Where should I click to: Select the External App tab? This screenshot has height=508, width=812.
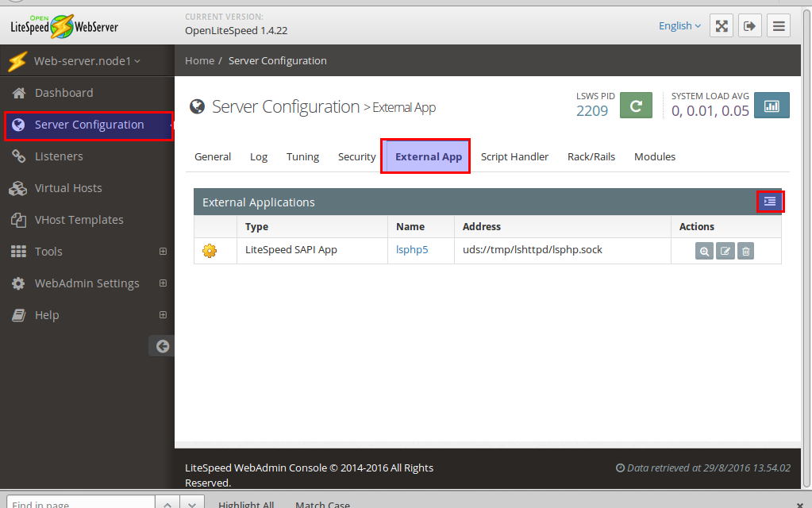(x=429, y=156)
